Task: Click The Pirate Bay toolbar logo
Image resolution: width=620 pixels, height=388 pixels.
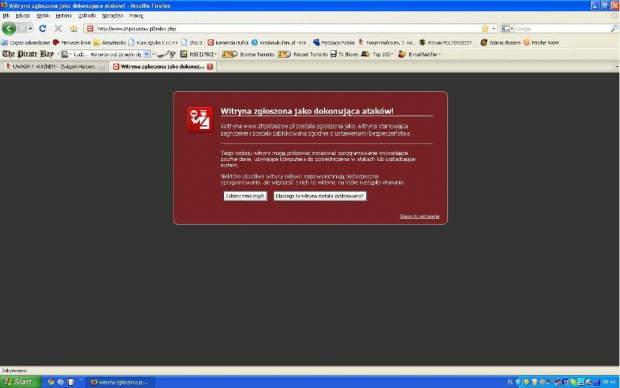Action: pos(28,54)
